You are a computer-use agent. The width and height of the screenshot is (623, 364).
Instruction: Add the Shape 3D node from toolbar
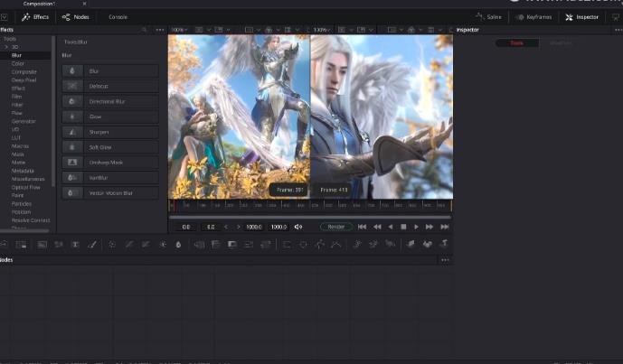pyautogui.click(x=427, y=244)
